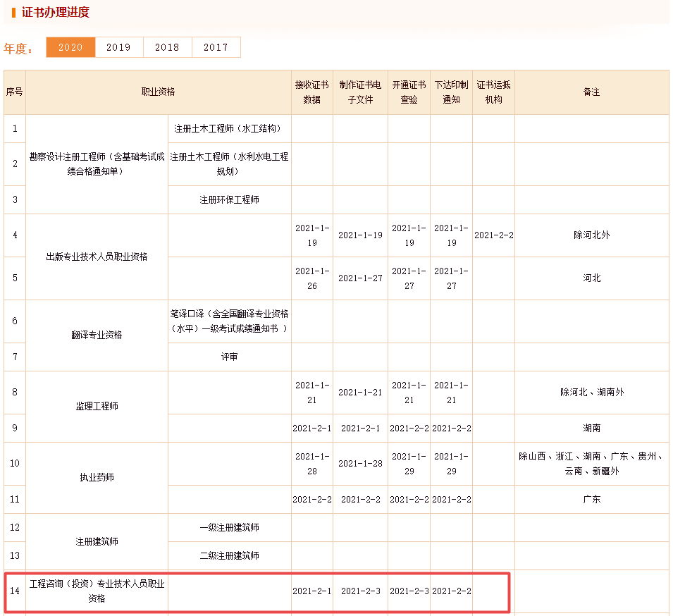
Task: Select the 2021-2-2 date under 证书运抵机构
Action: pyautogui.click(x=493, y=235)
